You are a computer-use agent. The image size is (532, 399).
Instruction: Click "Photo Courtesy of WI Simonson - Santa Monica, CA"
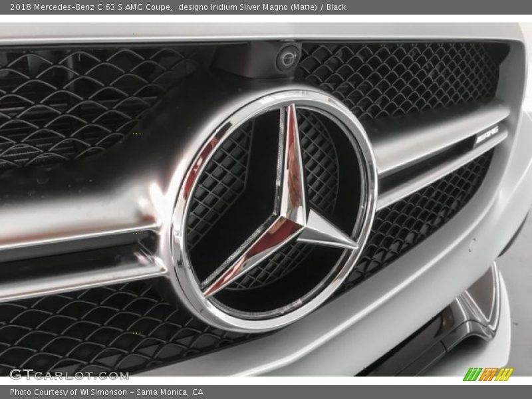[x=107, y=392]
